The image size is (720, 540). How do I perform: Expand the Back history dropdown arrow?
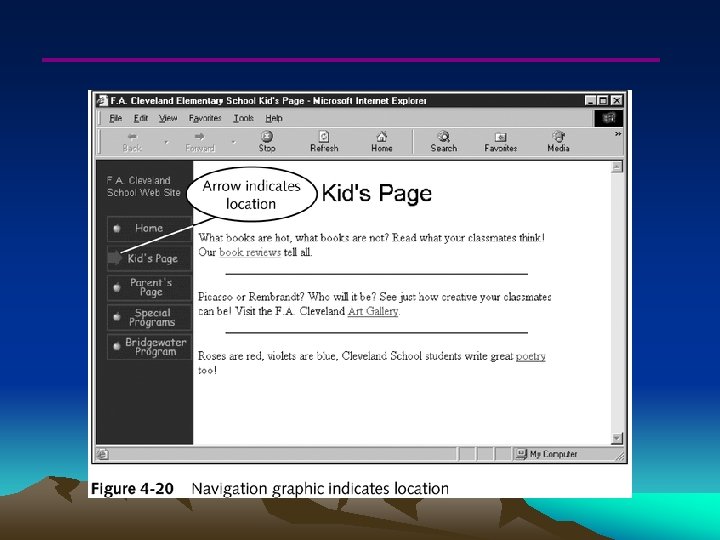coord(167,142)
